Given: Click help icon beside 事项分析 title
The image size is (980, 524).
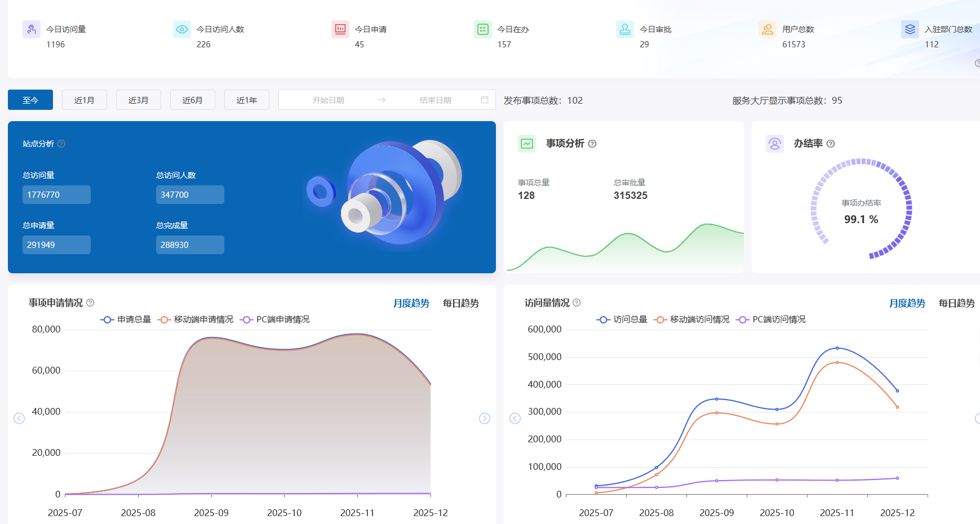Looking at the screenshot, I should (x=592, y=144).
